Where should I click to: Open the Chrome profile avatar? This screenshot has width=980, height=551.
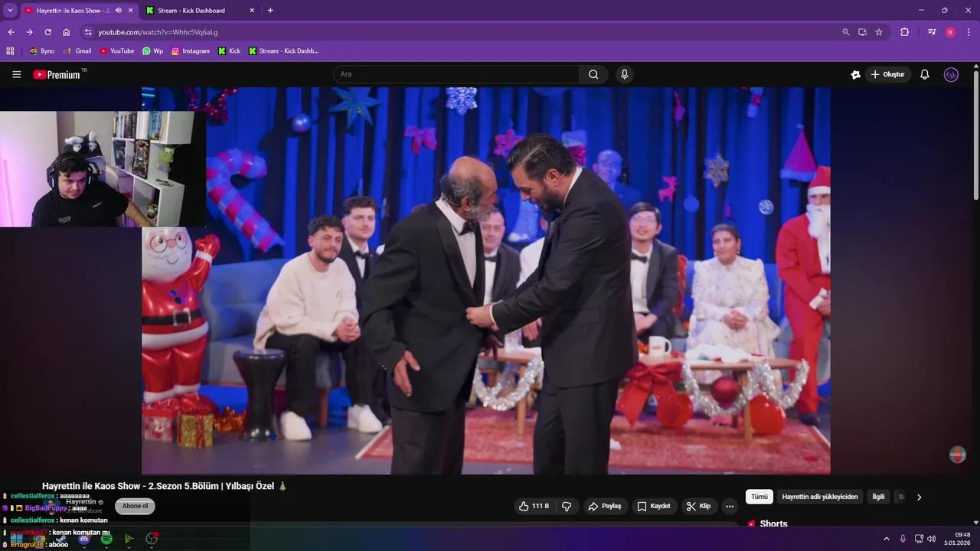click(x=950, y=32)
